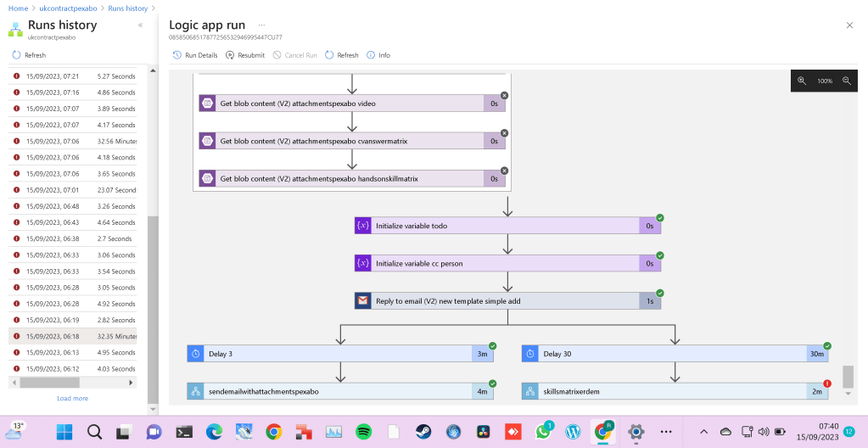Click the horizontal scrollbar thumb under runs list
Screen dimensions: 868x448
49,383
